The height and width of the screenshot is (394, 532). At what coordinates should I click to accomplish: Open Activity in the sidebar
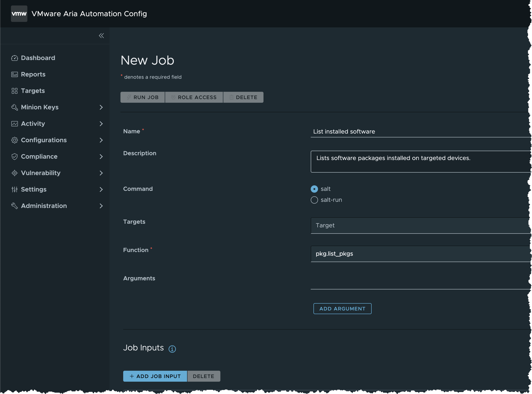pyautogui.click(x=33, y=124)
